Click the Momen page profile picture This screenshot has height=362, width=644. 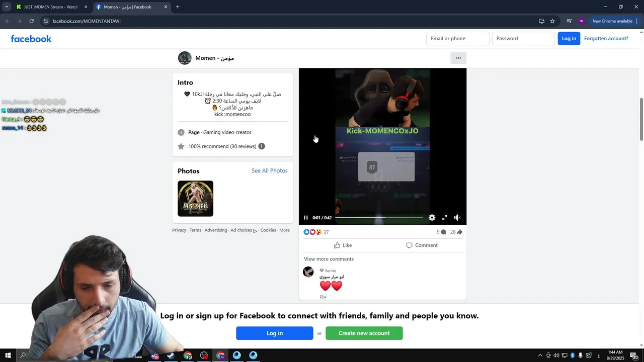point(185,58)
